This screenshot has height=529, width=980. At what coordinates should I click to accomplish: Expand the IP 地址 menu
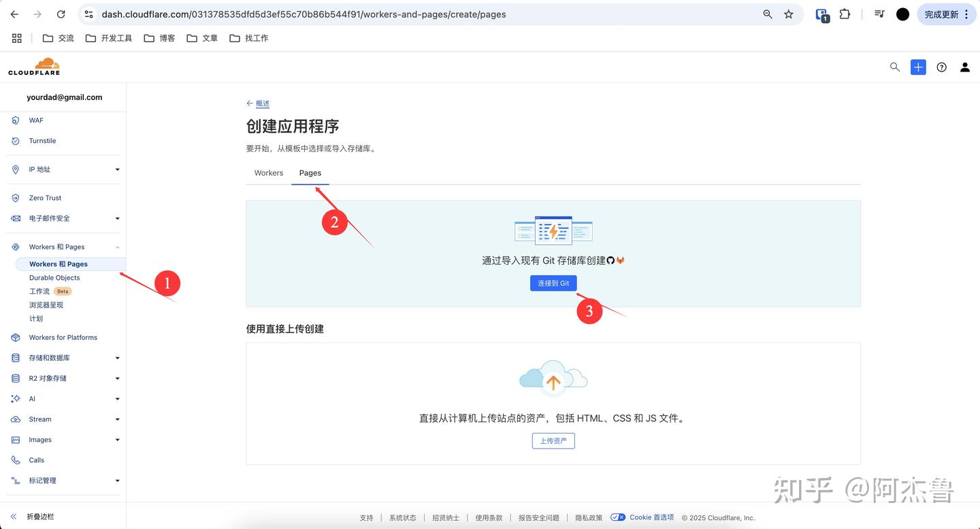[x=116, y=169]
